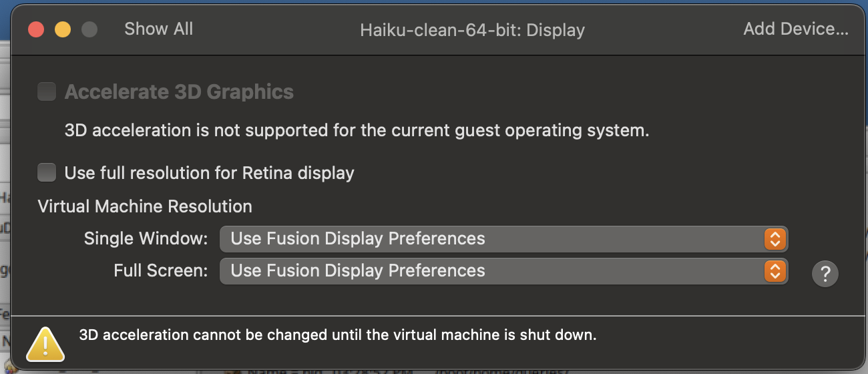Click the grayed-out zoom window button
This screenshot has height=374, width=868.
pos(89,29)
